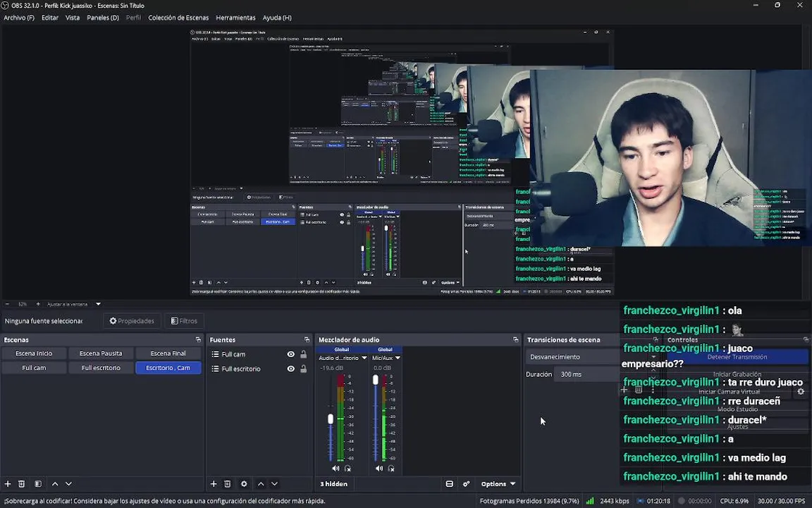Open the Editar menu
The width and height of the screenshot is (812, 508).
tap(50, 18)
